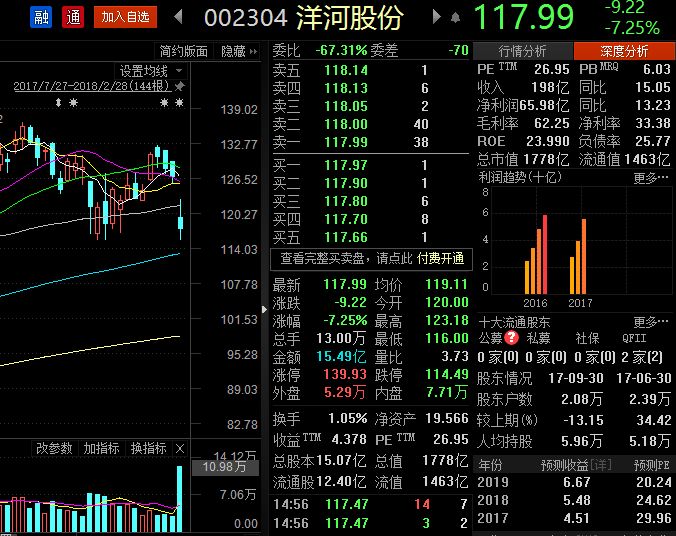Click the tallest cyan volume bar

pos(179,498)
